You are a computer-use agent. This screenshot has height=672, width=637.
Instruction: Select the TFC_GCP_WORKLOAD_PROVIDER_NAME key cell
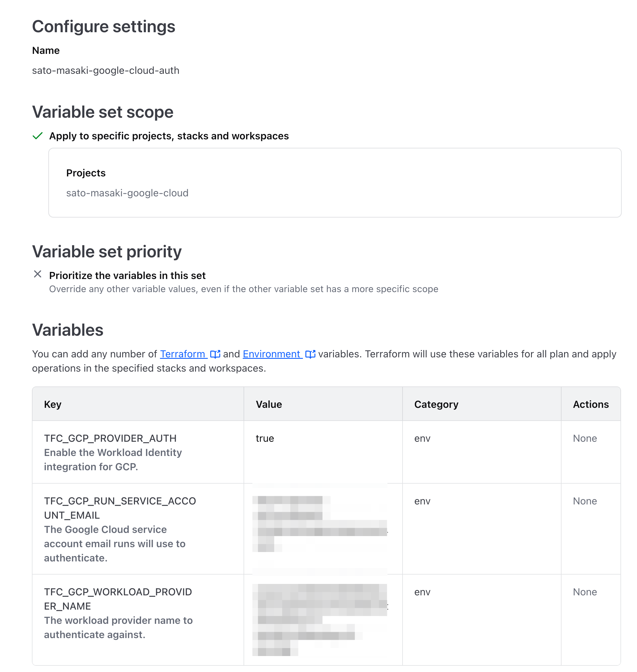(119, 599)
